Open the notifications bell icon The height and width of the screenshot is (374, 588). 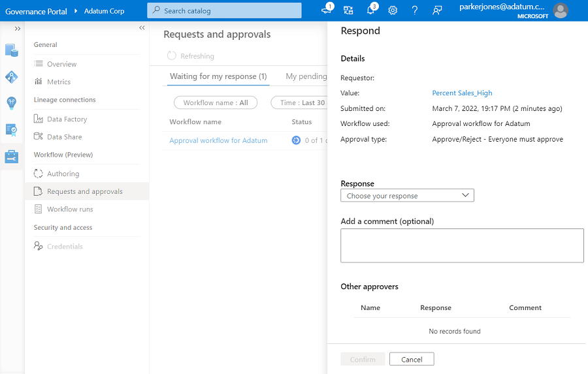pyautogui.click(x=371, y=10)
